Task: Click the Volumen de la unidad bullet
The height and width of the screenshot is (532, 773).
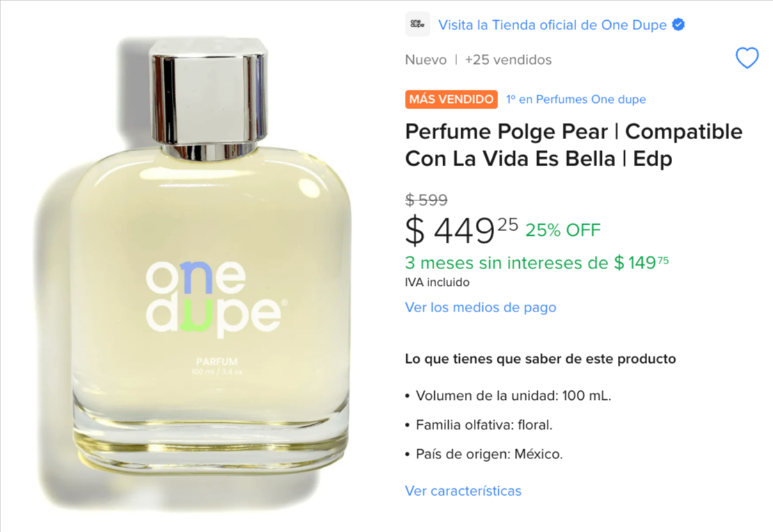Action: tap(509, 396)
